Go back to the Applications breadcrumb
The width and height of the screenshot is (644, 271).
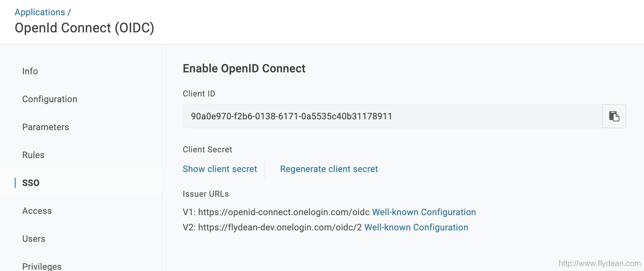[x=40, y=12]
